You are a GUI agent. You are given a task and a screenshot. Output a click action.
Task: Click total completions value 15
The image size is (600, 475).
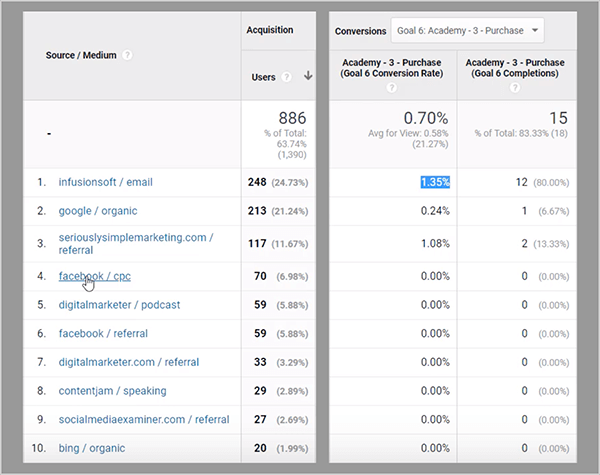coord(558,118)
